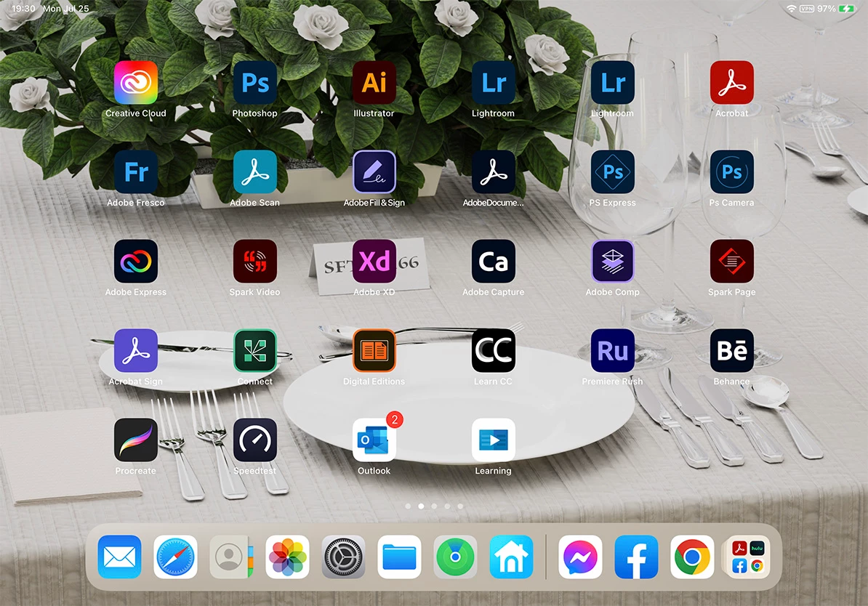Launch PS Express
The height and width of the screenshot is (606, 868).
click(x=612, y=172)
